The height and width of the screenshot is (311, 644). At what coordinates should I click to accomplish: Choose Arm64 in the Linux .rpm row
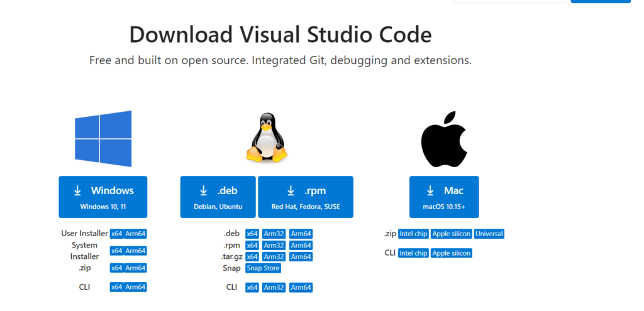coord(301,245)
